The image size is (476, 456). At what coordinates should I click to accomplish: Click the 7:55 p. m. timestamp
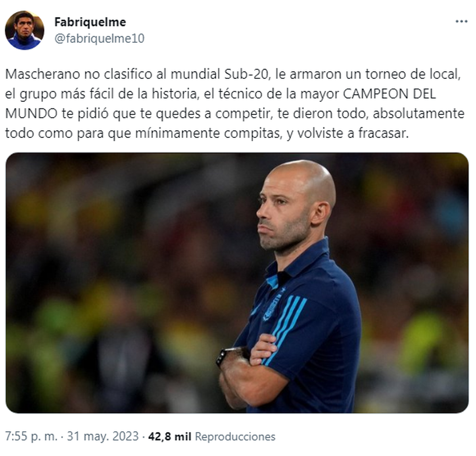(x=31, y=437)
